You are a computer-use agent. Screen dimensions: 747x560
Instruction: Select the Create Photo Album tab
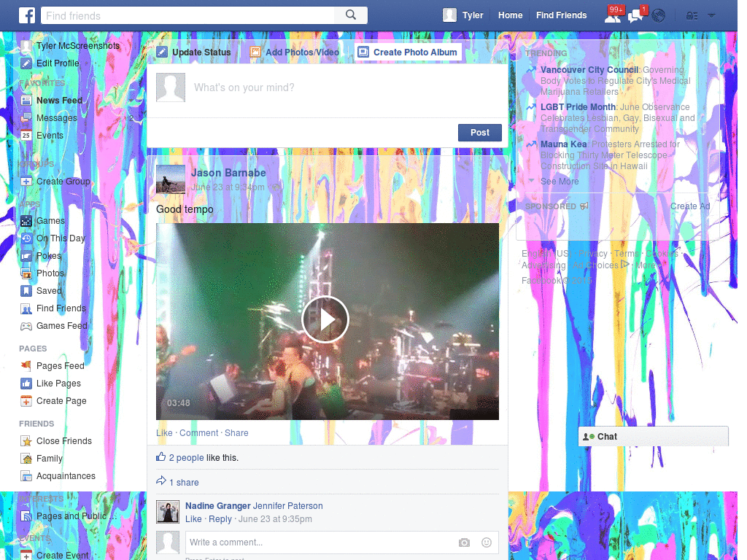tap(408, 52)
